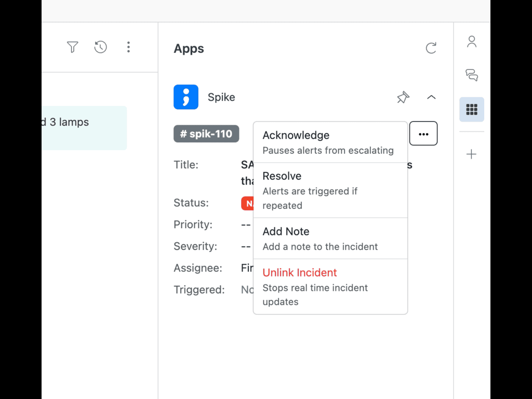
Task: Select the Apps grid icon in sidebar
Action: coord(472,110)
